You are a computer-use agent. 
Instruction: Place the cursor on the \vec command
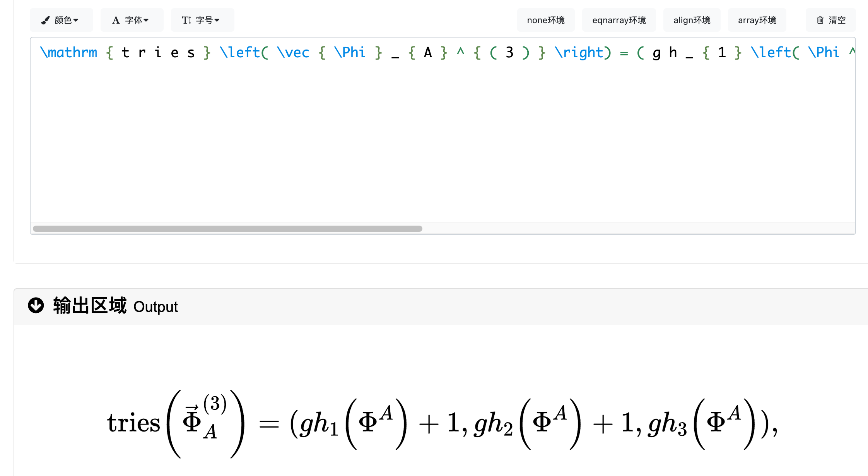[293, 53]
